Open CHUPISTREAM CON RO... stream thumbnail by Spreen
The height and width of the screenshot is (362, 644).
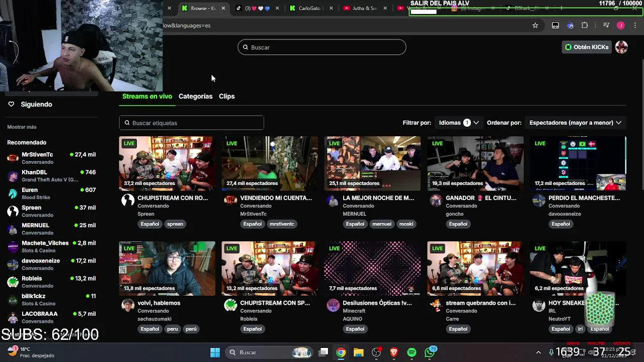pyautogui.click(x=167, y=163)
